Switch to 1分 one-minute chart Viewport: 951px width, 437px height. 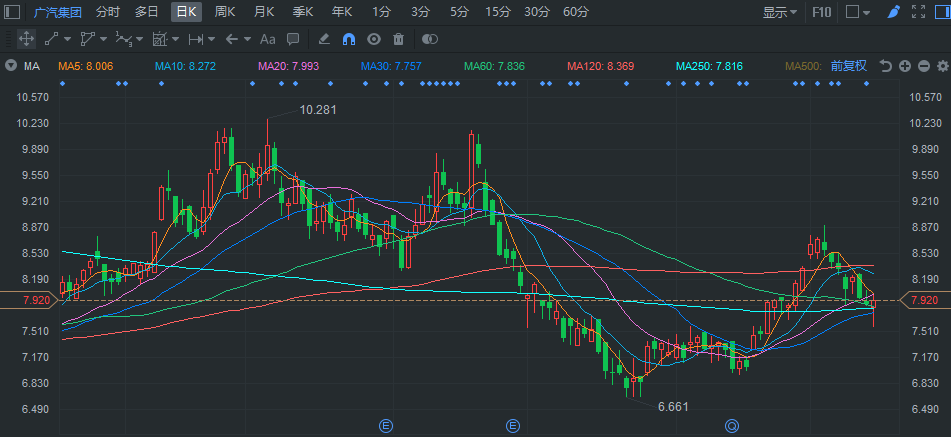pos(381,12)
